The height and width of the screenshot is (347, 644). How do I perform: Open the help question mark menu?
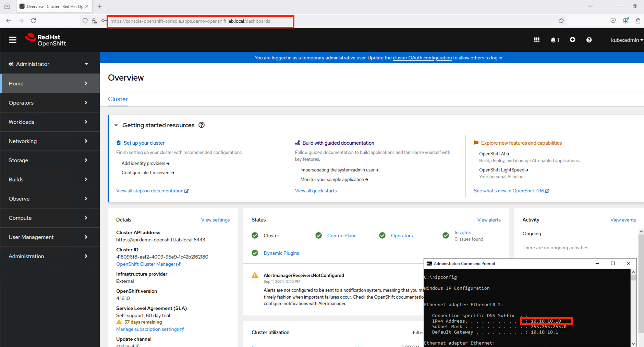[589, 40]
